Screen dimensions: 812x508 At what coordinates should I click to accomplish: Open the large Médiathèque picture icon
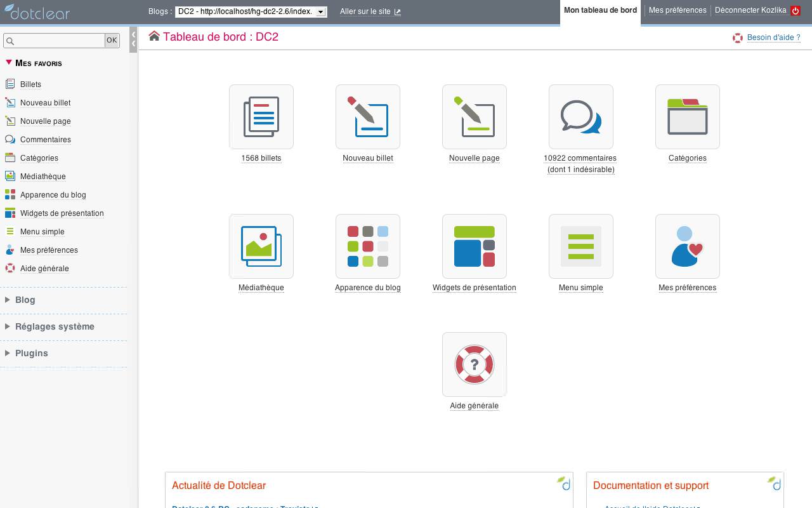(261, 246)
